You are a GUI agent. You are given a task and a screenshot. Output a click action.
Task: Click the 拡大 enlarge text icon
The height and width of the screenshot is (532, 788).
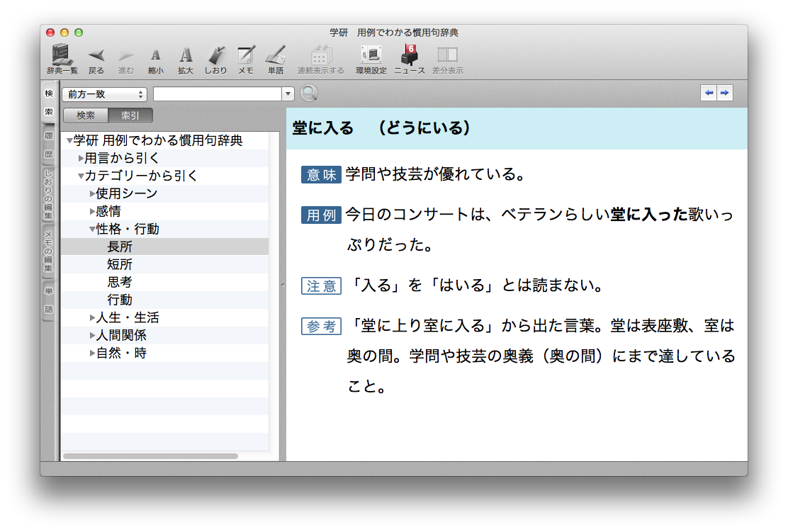pos(186,55)
